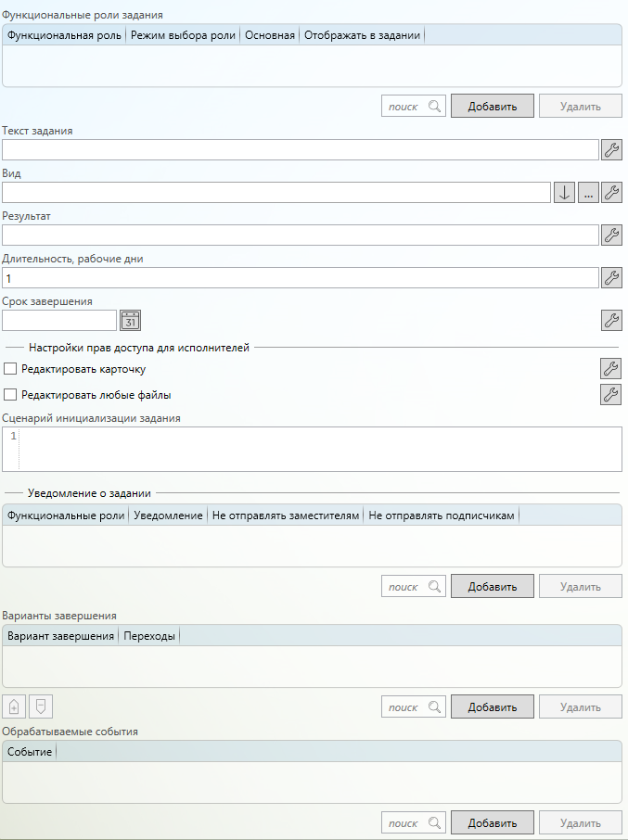The height and width of the screenshot is (840, 628).
Task: Click wrench icon in the Вид row
Action: [x=611, y=192]
